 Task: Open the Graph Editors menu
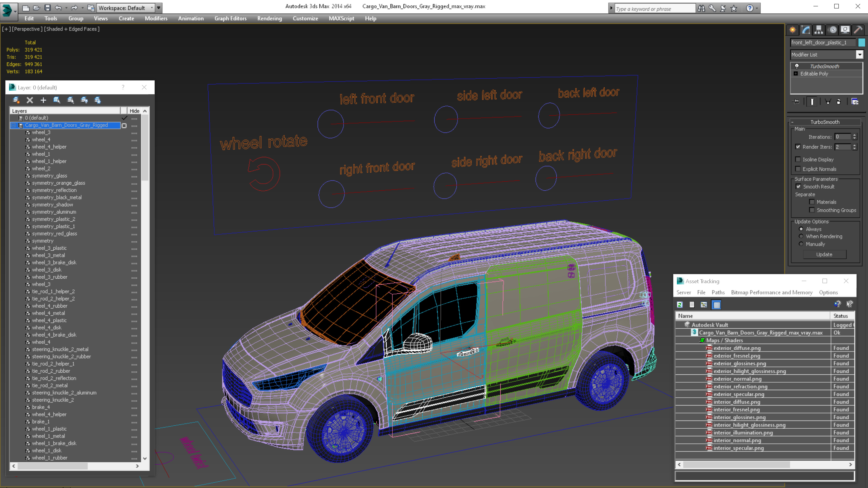tap(231, 18)
